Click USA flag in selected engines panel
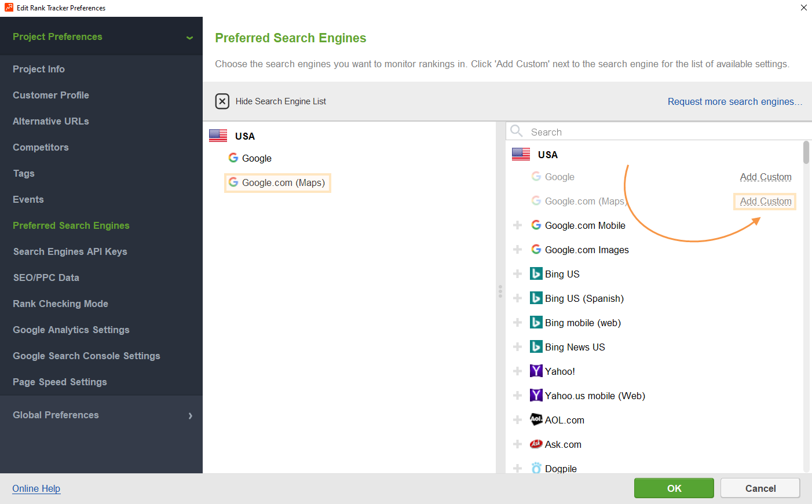The width and height of the screenshot is (812, 504). [218, 136]
